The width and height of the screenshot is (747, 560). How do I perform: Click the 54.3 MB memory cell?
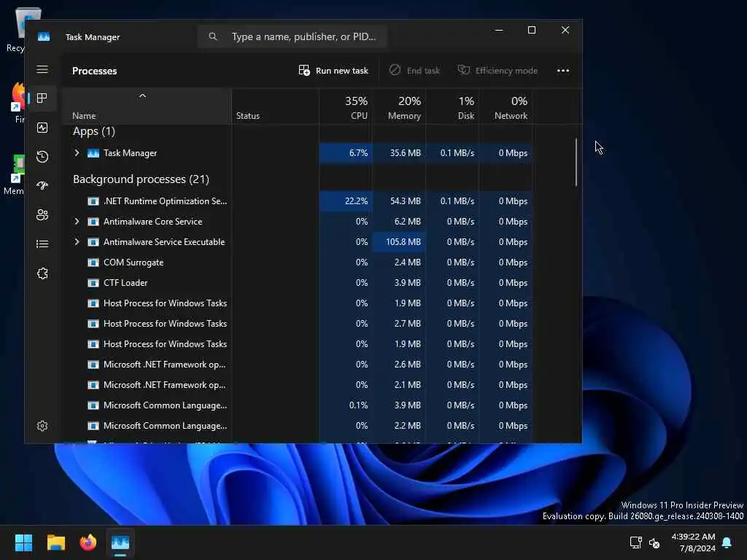[x=399, y=201]
